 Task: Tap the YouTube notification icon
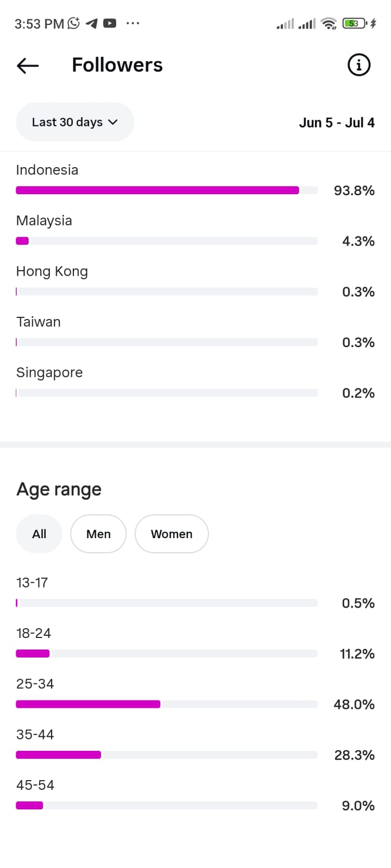(x=110, y=23)
